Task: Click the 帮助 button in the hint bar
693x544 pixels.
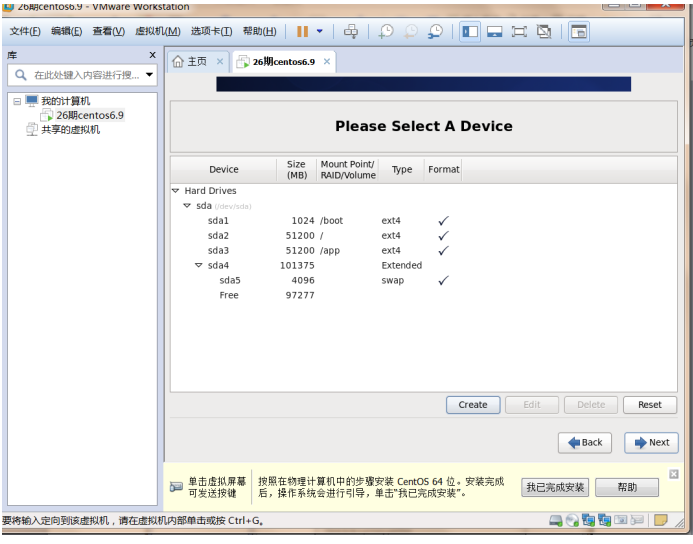Action: coord(627,487)
